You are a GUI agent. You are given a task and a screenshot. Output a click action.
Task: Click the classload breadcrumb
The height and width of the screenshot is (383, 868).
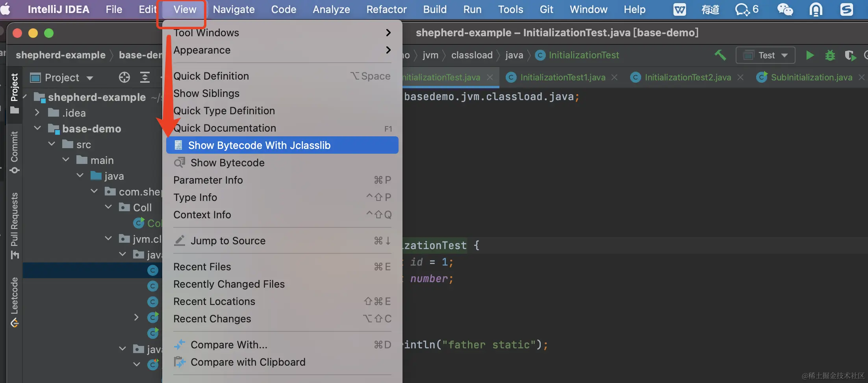coord(472,55)
